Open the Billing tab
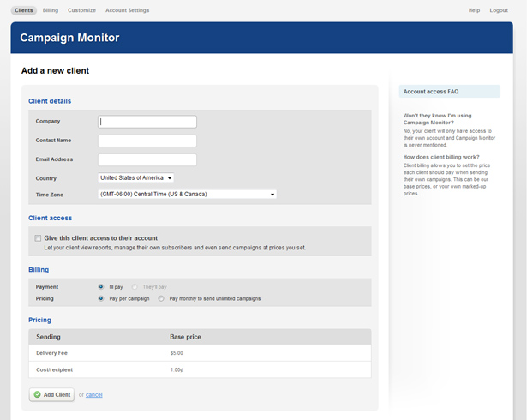This screenshot has width=527, height=420. coord(51,10)
